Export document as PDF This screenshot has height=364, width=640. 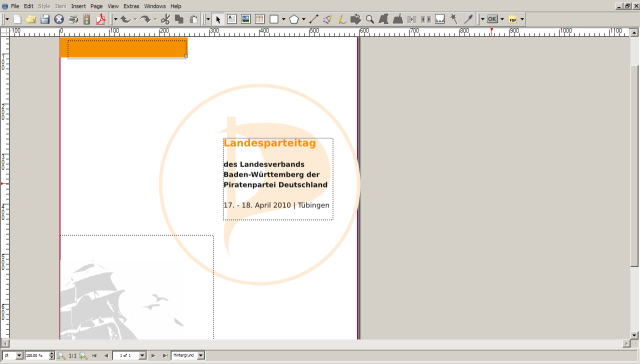click(x=100, y=19)
